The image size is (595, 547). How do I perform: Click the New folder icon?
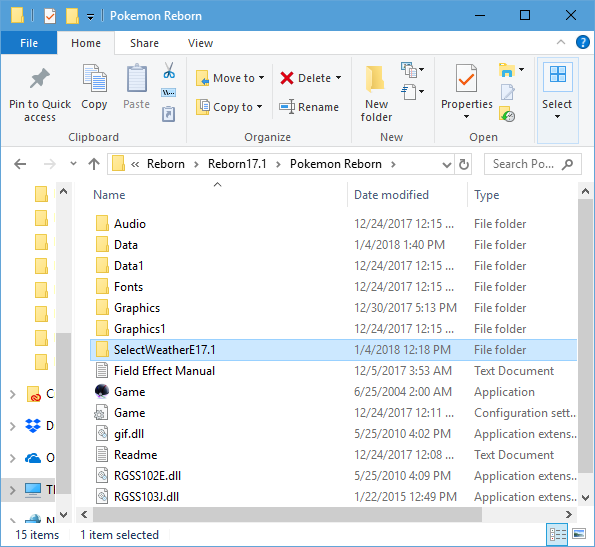[375, 79]
